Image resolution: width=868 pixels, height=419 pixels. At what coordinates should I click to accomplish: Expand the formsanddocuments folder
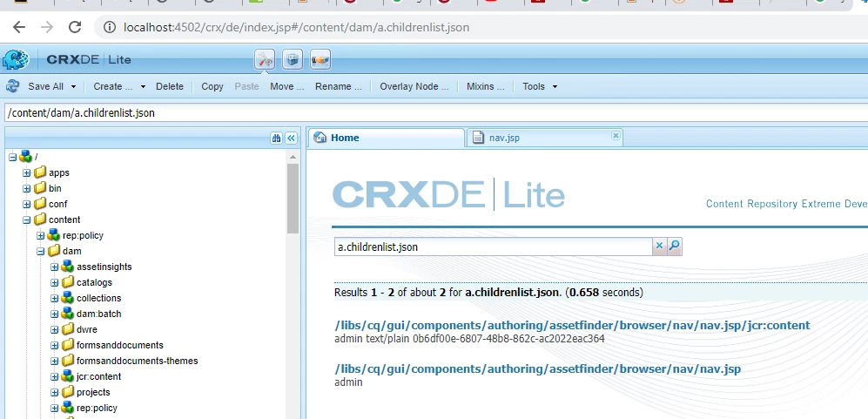(x=54, y=345)
